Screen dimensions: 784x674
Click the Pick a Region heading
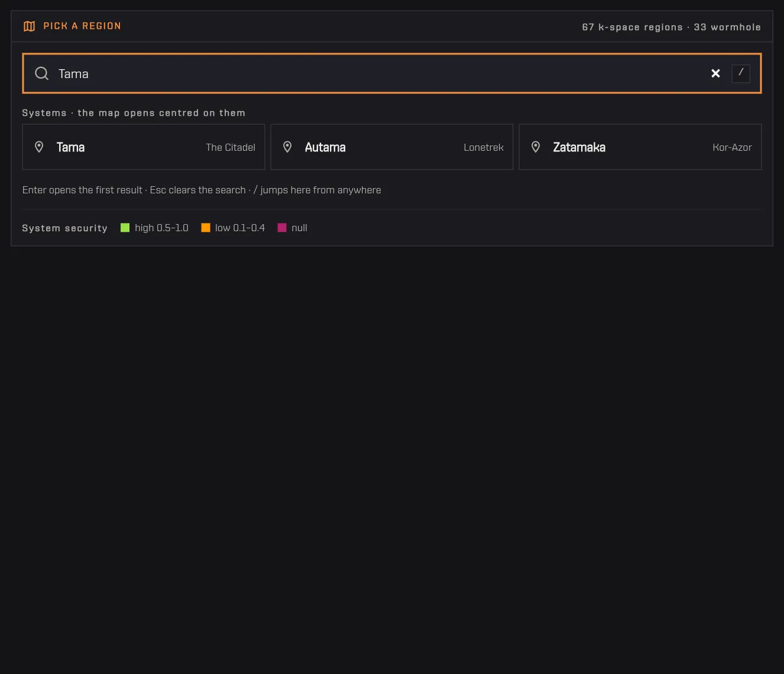82,26
